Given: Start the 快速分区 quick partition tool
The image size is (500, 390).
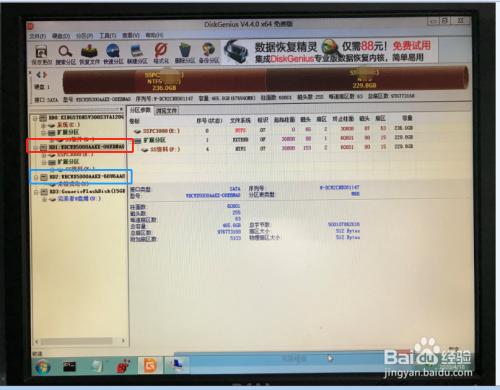Looking at the screenshot, I should [113, 54].
